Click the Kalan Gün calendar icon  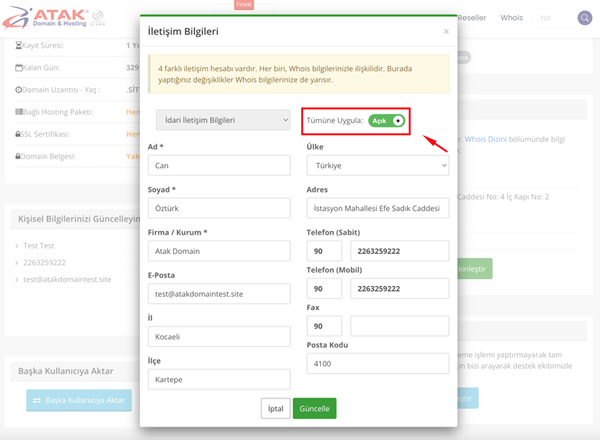[x=19, y=68]
